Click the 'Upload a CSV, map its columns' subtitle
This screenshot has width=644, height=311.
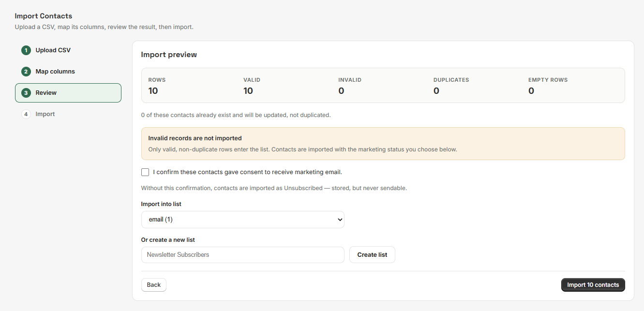(x=104, y=27)
